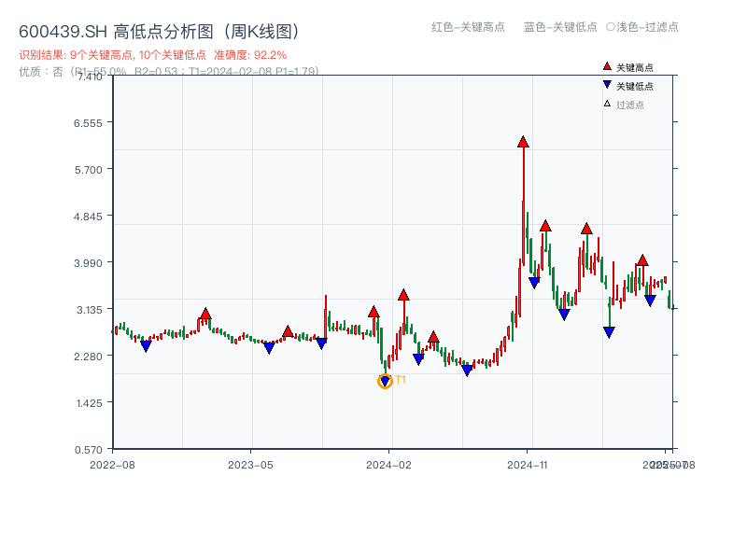Image resolution: width=747 pixels, height=560 pixels.
Task: Click the gray 优质：否 info line
Action: (169, 72)
